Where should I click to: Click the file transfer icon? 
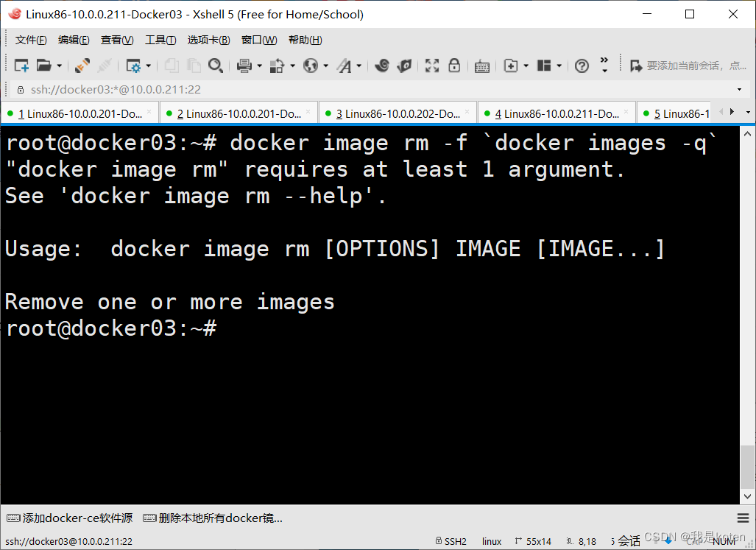[277, 66]
